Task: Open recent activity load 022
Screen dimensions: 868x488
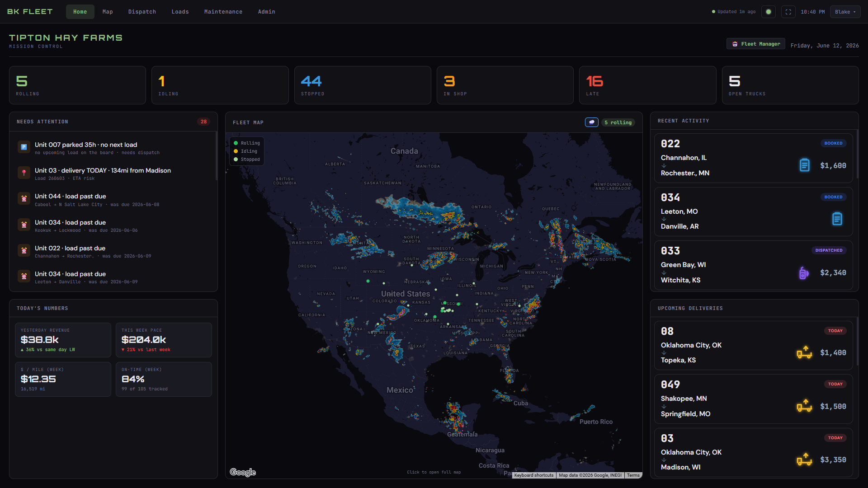Action: pyautogui.click(x=754, y=158)
